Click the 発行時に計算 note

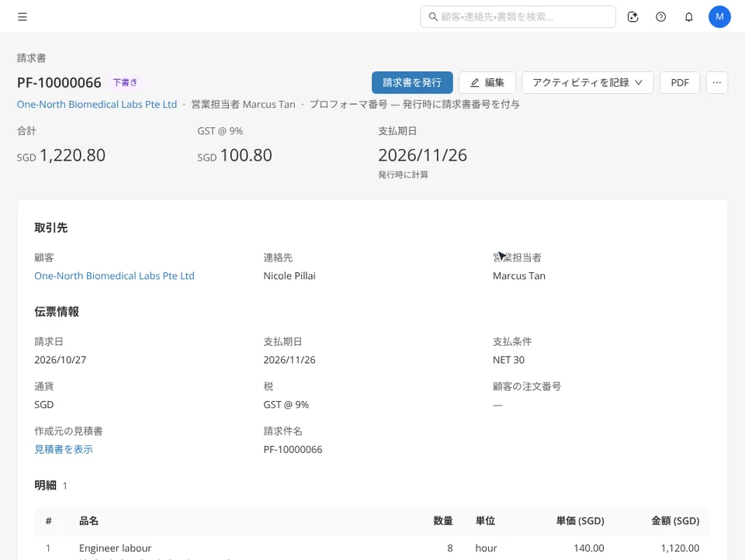point(403,175)
